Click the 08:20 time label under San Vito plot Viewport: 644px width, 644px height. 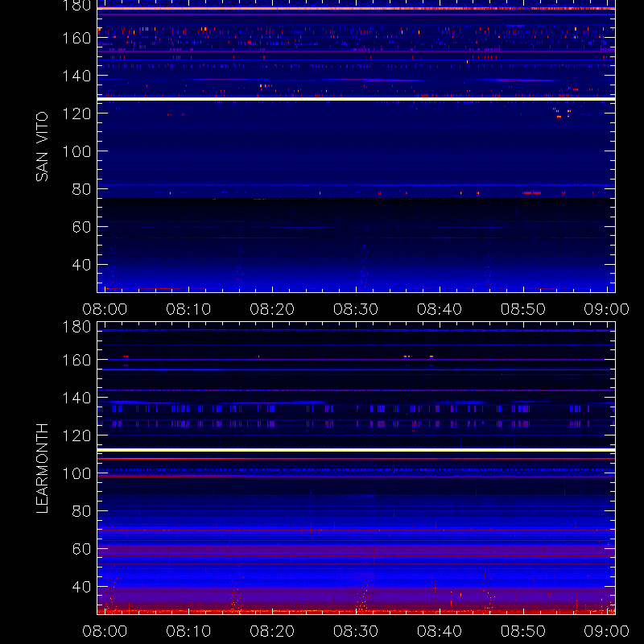pos(272,309)
